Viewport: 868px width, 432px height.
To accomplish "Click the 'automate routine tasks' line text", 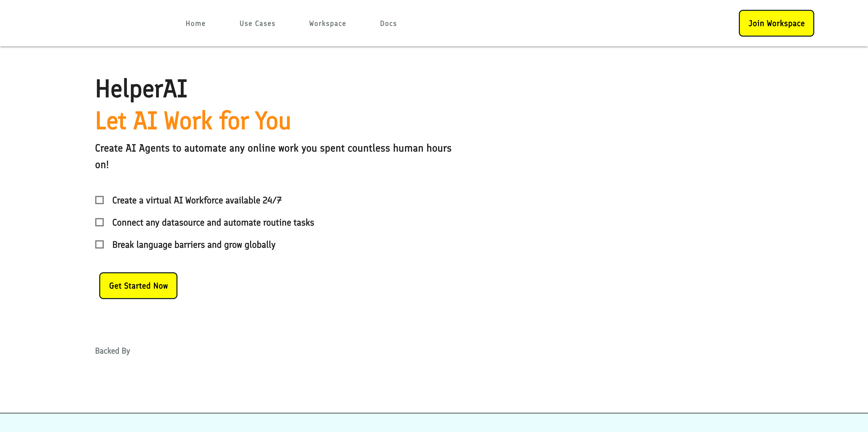I will pyautogui.click(x=269, y=222).
